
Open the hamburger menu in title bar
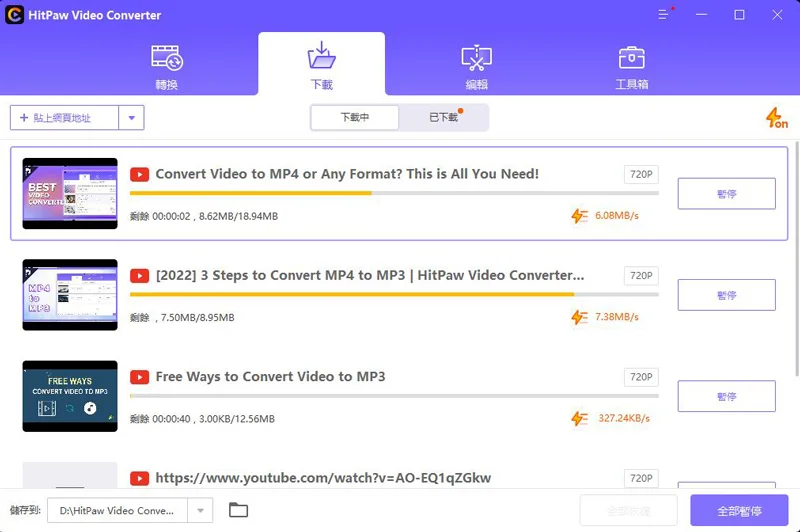(x=663, y=15)
